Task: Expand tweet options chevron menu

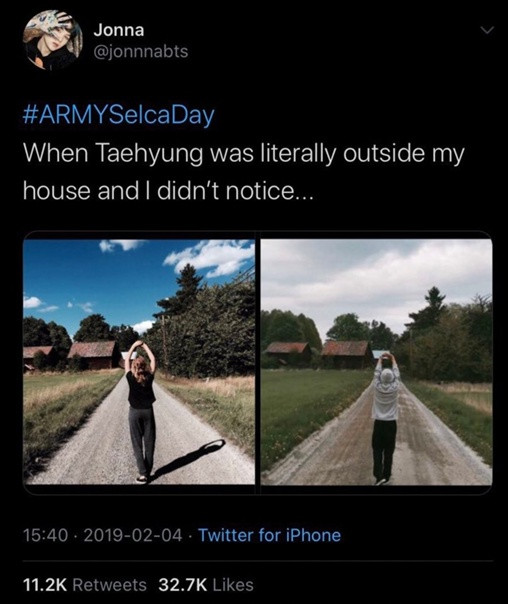Action: point(488,30)
